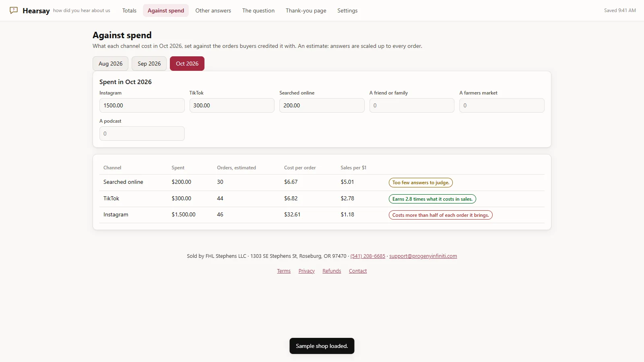644x362 pixels.
Task: Click the 'Sample shop loaded.' toast
Action: [322, 346]
